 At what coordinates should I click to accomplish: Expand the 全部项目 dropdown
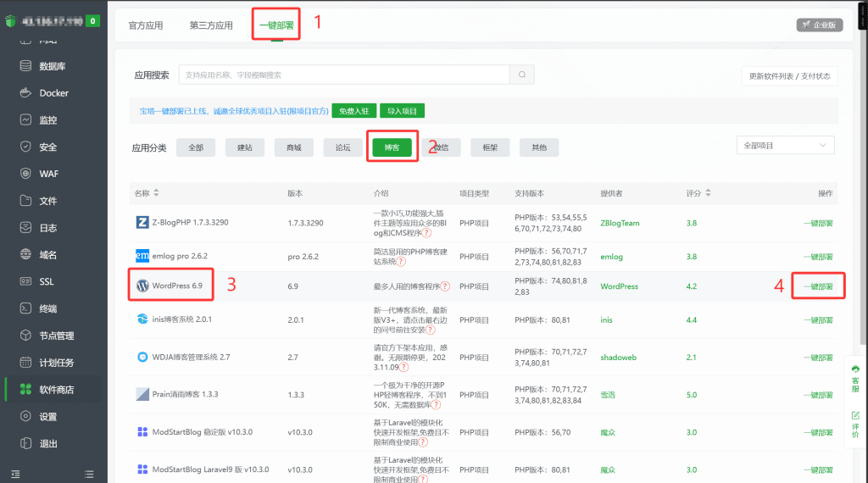[785, 146]
